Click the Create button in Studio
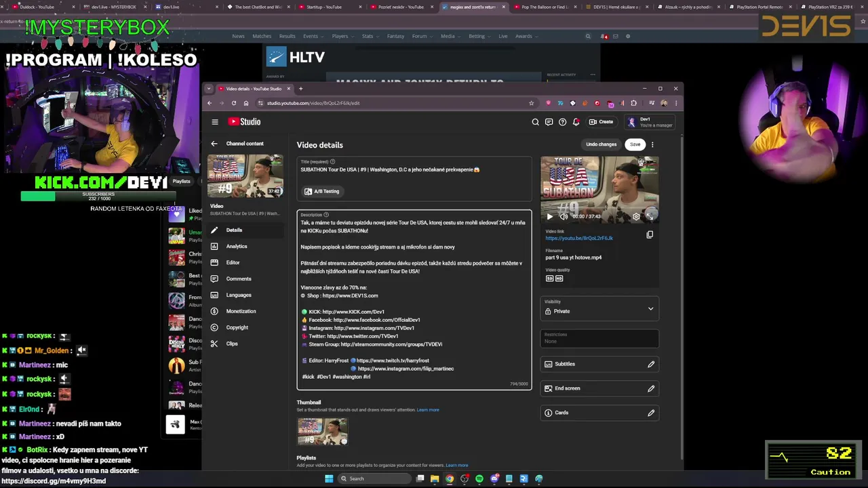 [601, 122]
